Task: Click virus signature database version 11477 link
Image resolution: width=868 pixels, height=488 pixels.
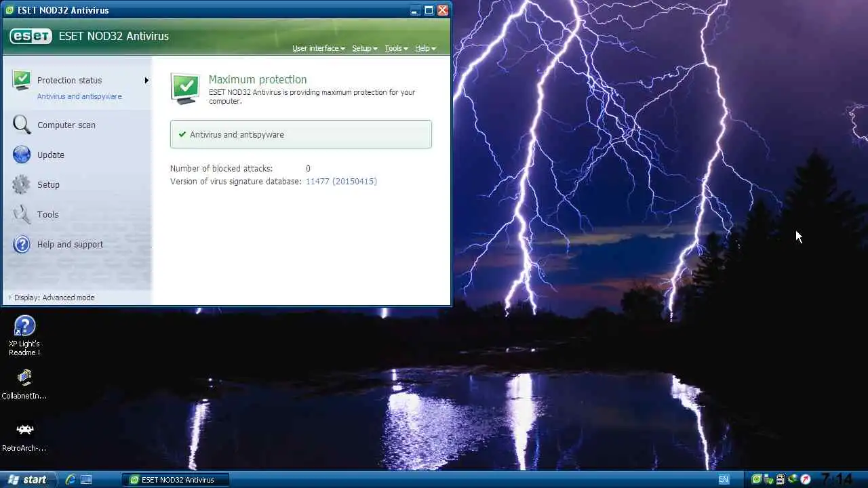Action: click(341, 181)
